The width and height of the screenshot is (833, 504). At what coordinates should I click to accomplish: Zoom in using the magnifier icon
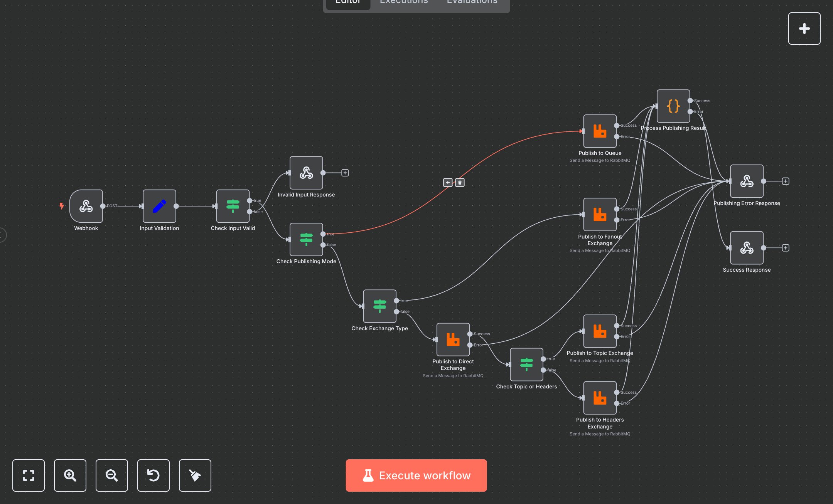(70, 475)
